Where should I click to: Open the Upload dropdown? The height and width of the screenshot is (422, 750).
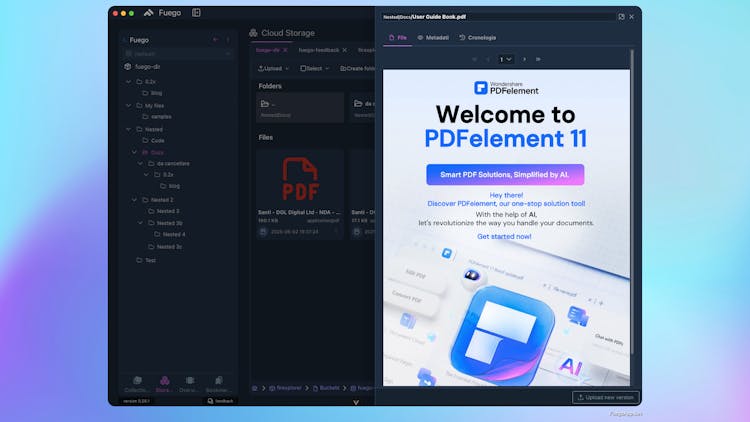tap(274, 68)
